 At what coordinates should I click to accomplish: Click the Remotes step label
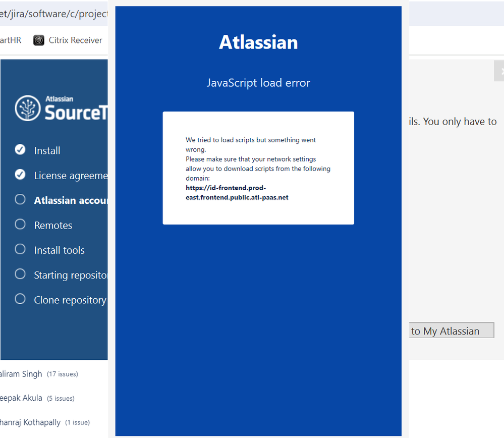click(x=53, y=226)
